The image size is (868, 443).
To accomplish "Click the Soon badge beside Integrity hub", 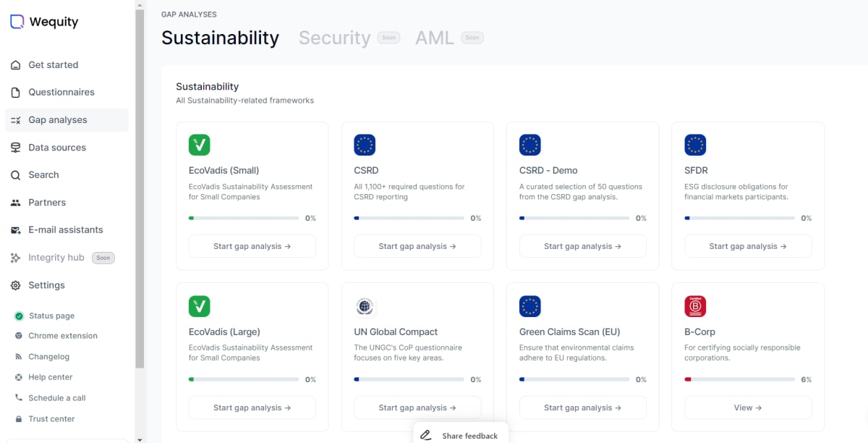I will point(103,258).
